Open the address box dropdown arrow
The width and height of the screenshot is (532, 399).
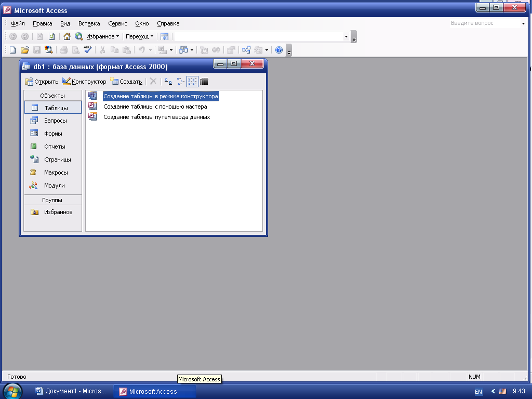point(346,36)
